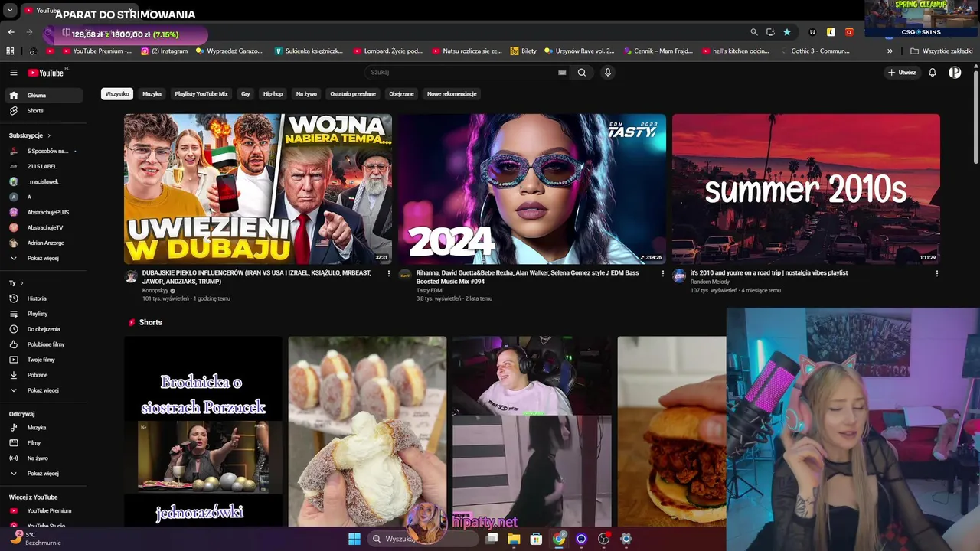Open Do obejrzenia watch later

(43, 329)
